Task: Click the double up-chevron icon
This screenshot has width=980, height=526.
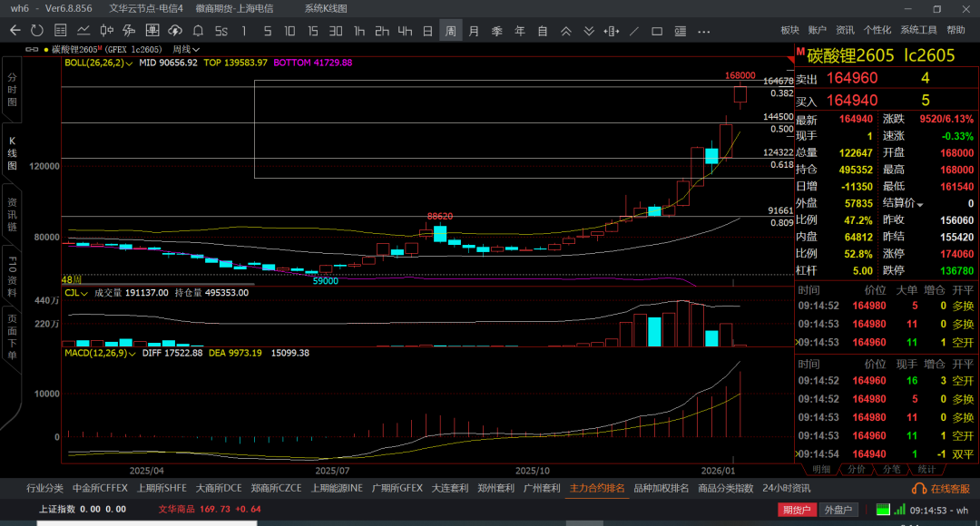Action: [565, 30]
